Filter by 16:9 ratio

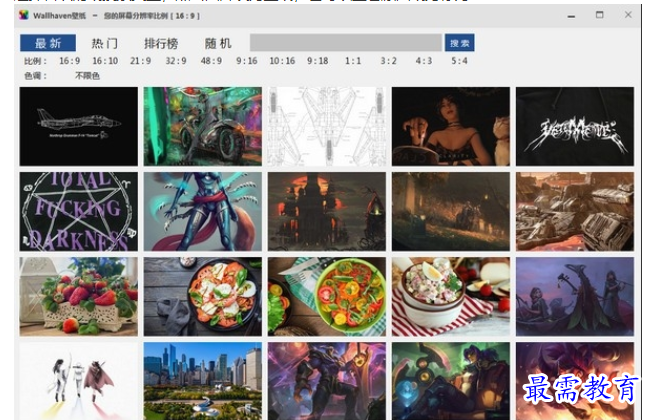(69, 61)
